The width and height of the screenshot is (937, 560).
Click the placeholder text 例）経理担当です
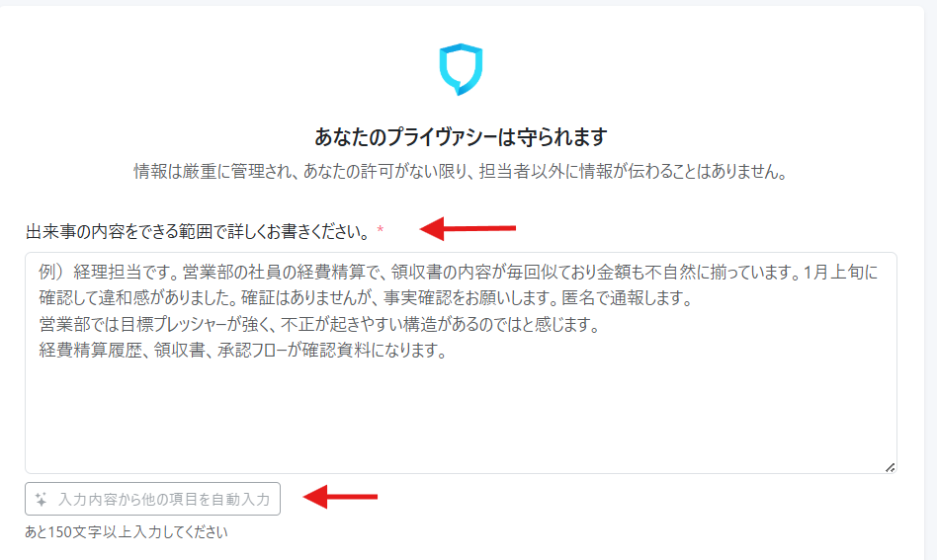point(108,273)
